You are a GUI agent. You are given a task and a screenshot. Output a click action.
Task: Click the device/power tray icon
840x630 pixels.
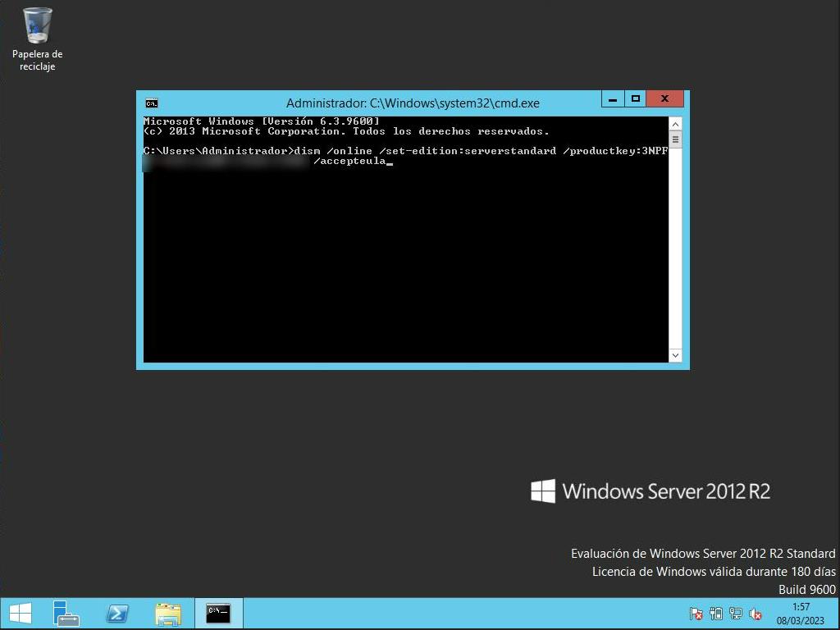point(715,614)
